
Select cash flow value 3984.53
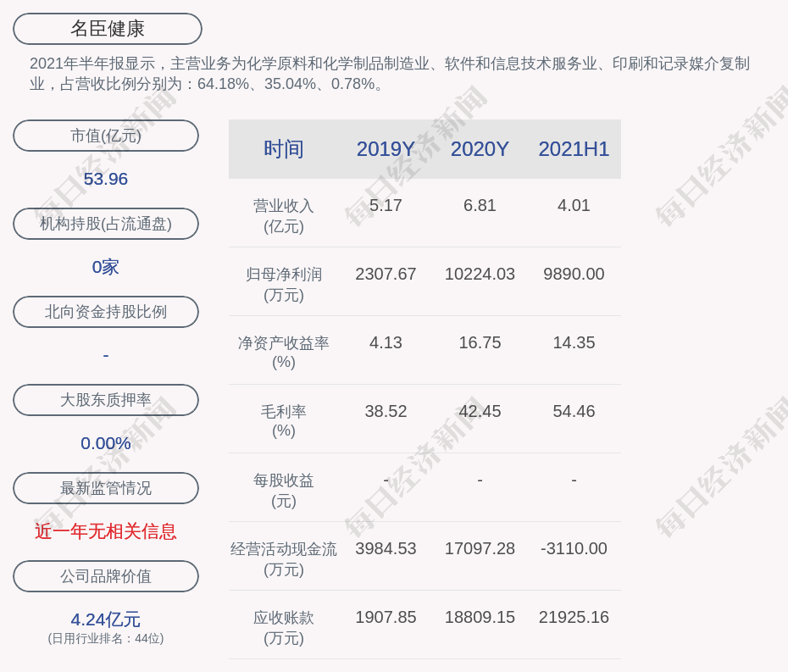[386, 548]
